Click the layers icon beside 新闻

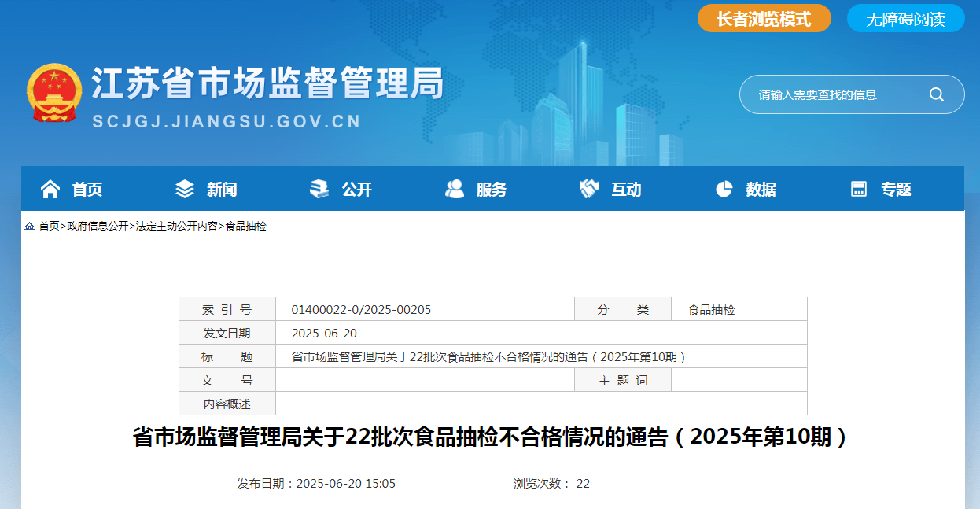pyautogui.click(x=185, y=189)
